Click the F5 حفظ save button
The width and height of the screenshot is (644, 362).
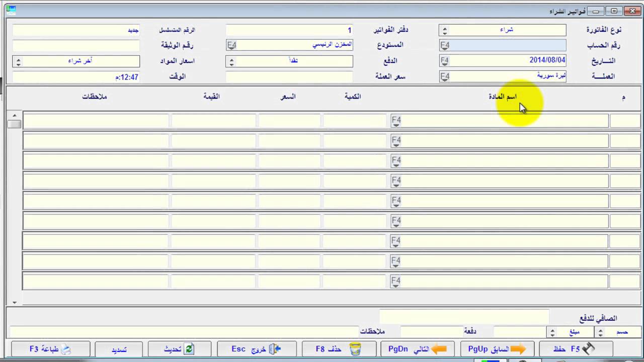point(576,349)
